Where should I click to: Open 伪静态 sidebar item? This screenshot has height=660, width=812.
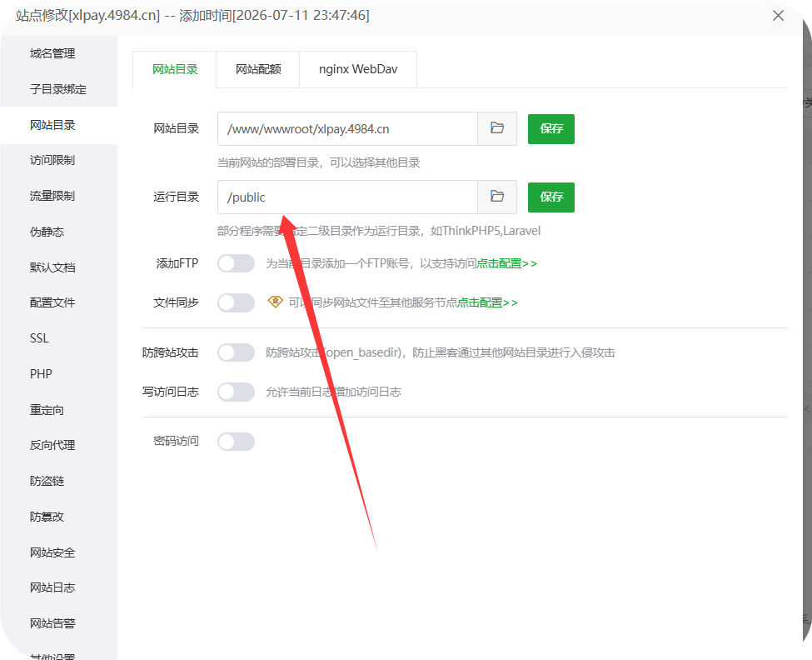pos(47,232)
